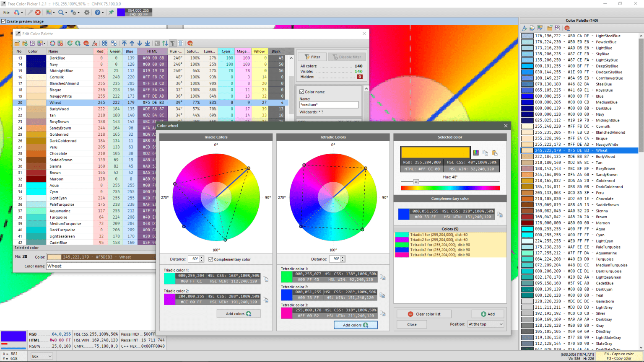
Task: Click the paste icon beside selected color swatch
Action: tap(494, 153)
